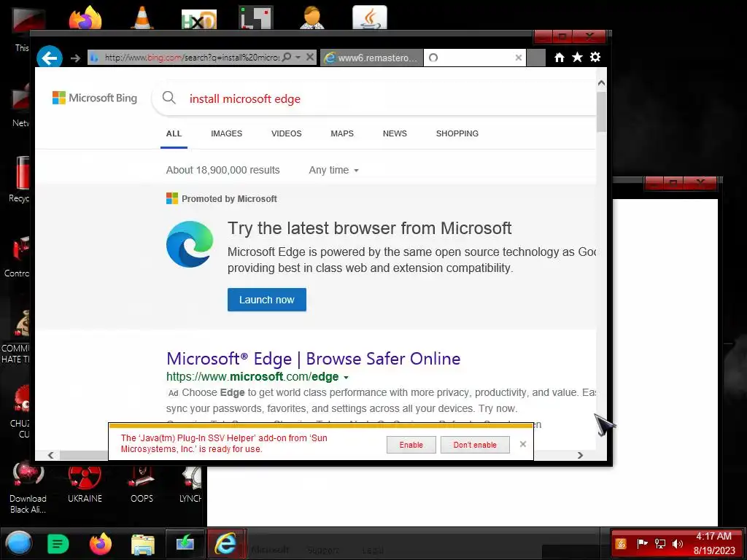Stop loading with the address bar X
The image size is (747, 560).
pyautogui.click(x=310, y=57)
